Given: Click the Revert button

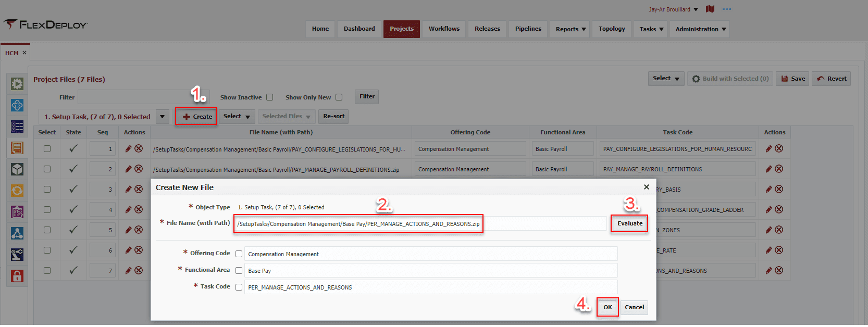Looking at the screenshot, I should (832, 79).
